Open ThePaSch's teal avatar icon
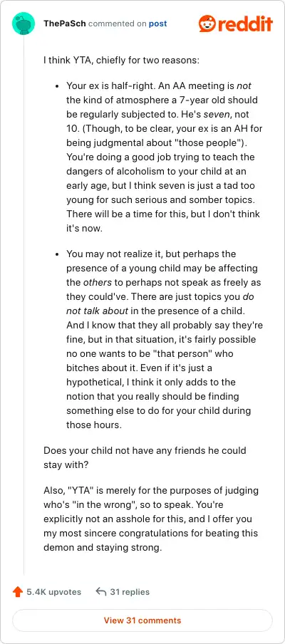Image resolution: width=285 pixels, height=644 pixels. (x=24, y=24)
